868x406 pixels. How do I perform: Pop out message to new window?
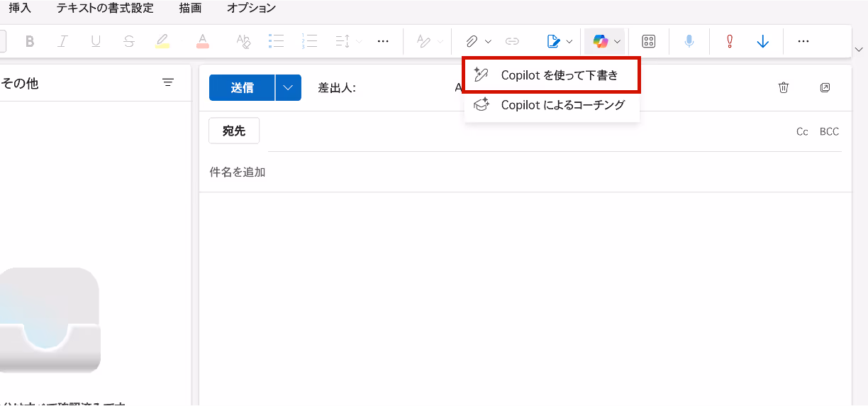(825, 88)
